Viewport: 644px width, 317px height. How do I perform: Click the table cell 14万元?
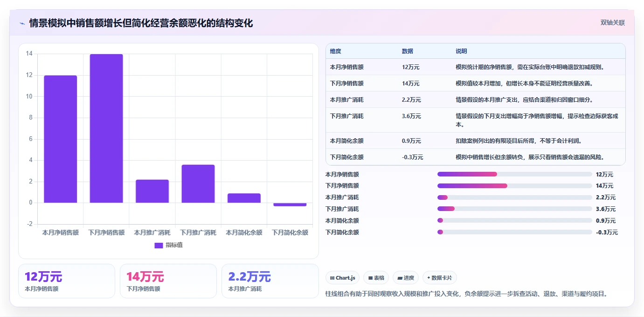pos(410,84)
